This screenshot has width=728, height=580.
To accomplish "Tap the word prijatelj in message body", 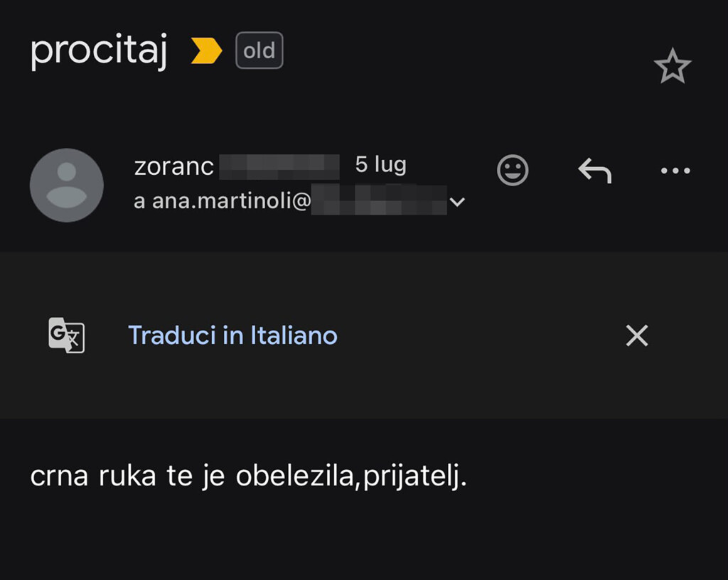I will 414,476.
